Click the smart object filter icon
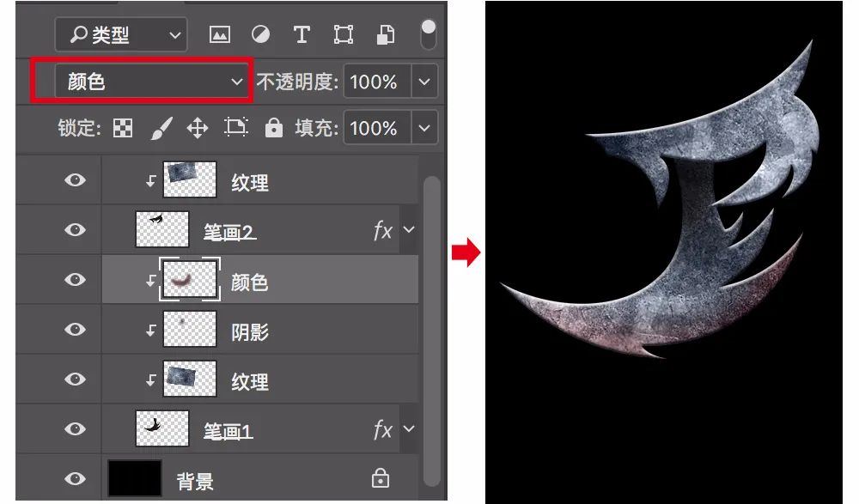The image size is (859, 504). [386, 35]
